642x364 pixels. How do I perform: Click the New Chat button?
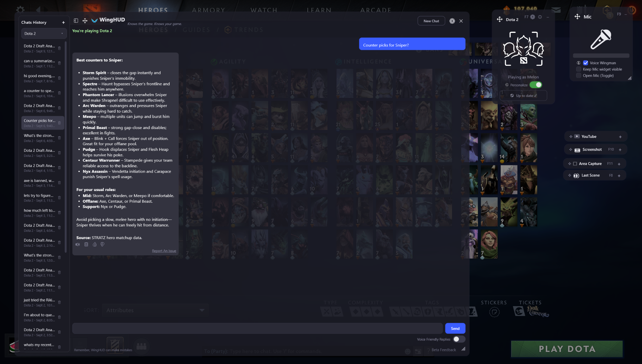coord(431,21)
